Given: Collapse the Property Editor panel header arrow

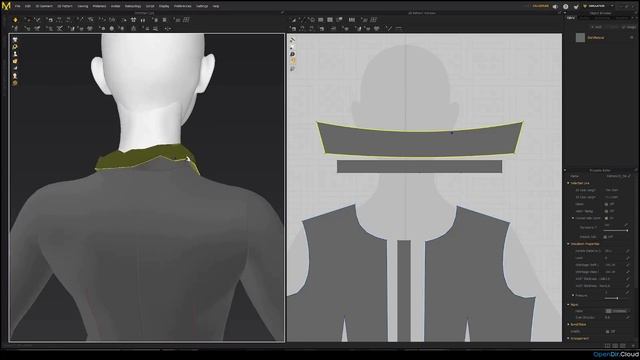Looking at the screenshot, I should click(565, 170).
